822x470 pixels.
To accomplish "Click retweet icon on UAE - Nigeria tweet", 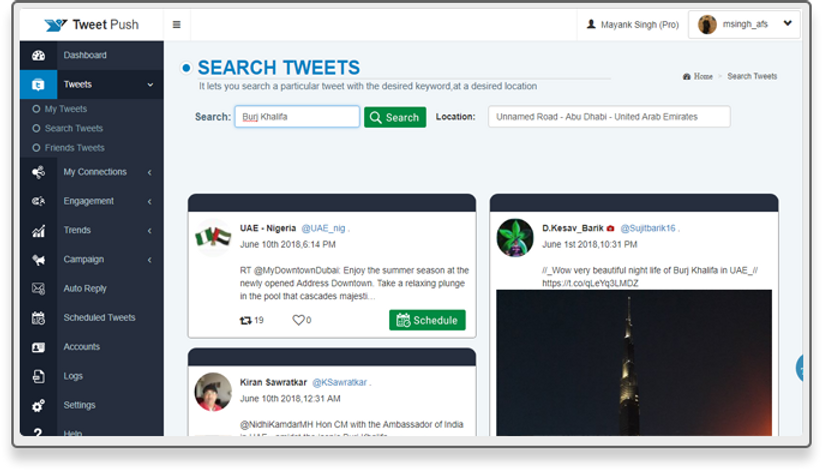I will tap(245, 320).
